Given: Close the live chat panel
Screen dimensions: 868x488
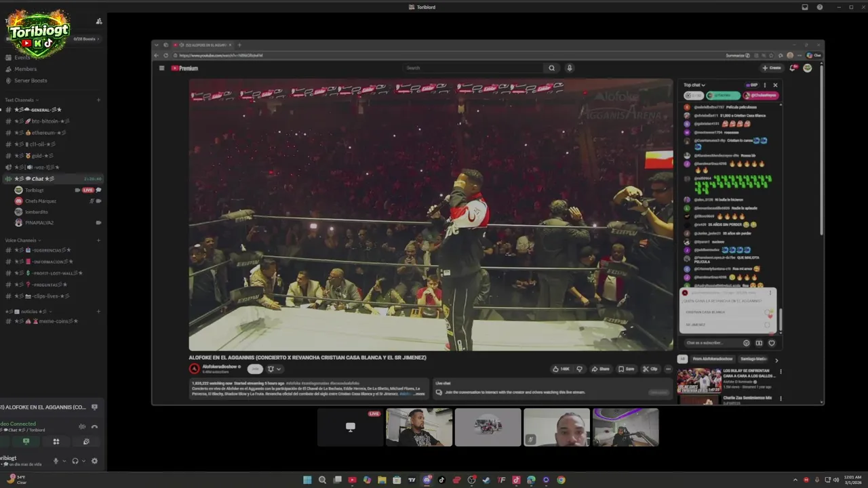Looking at the screenshot, I should (x=775, y=85).
